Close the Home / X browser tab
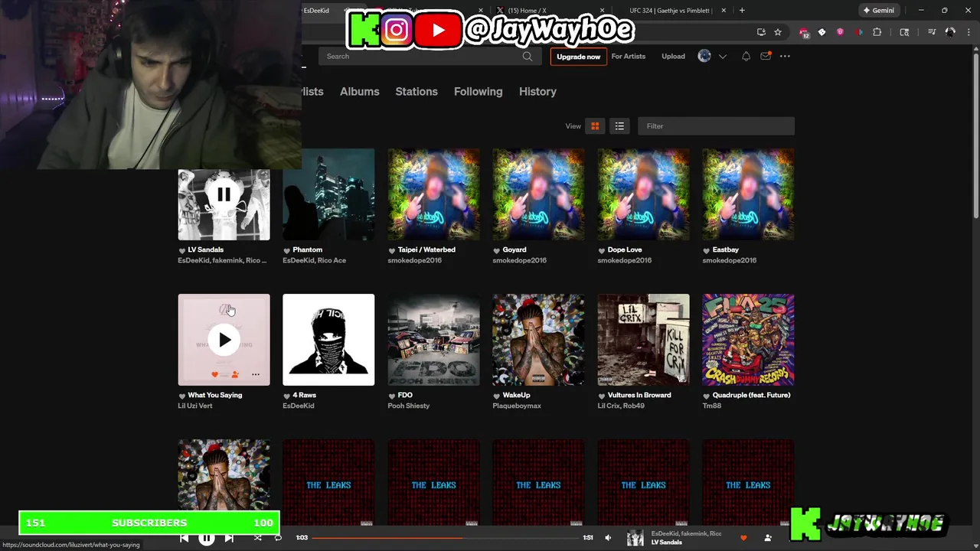The width and height of the screenshot is (980, 551). 603,11
